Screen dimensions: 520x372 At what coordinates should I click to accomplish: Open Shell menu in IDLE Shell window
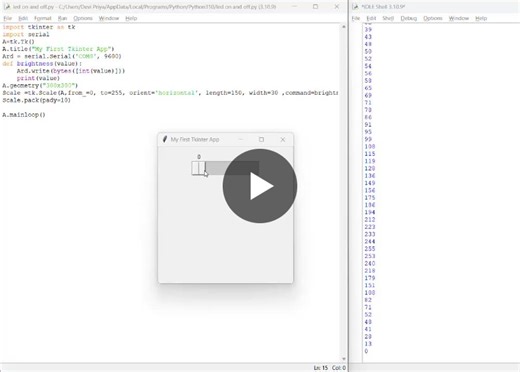[x=388, y=18]
